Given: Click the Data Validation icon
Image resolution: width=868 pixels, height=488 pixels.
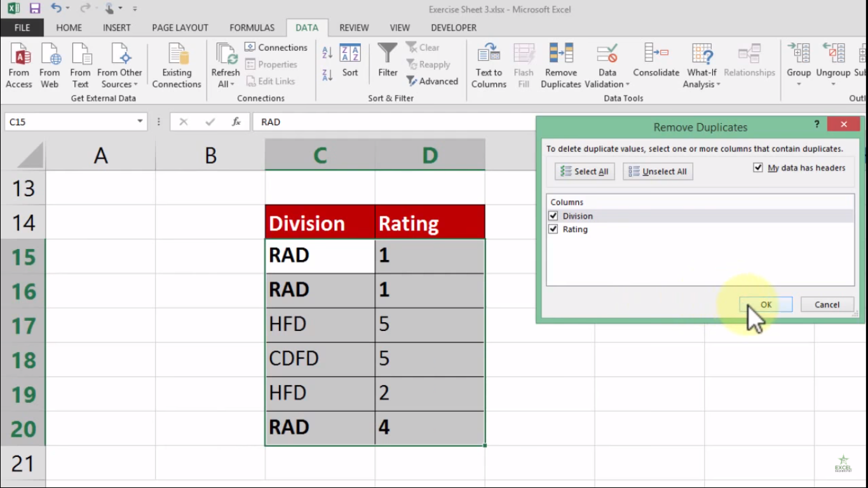Looking at the screenshot, I should [x=607, y=53].
